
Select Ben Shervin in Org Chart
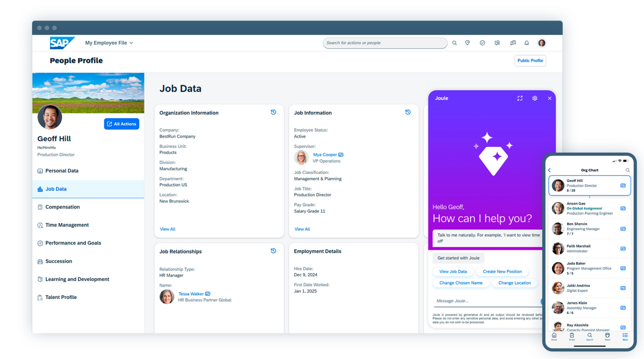click(589, 229)
